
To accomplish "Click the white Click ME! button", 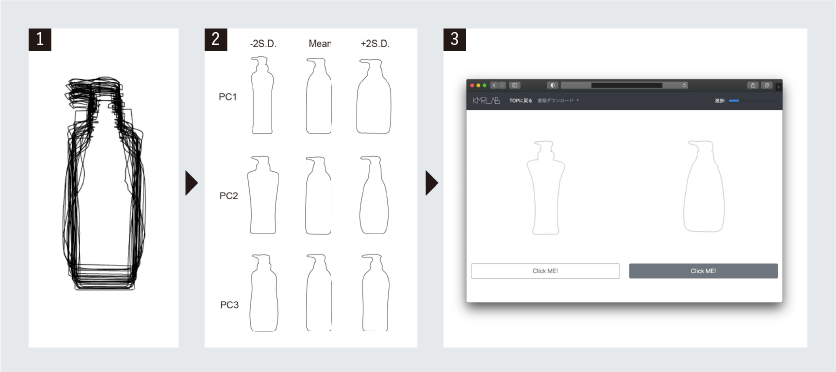I will pos(545,271).
